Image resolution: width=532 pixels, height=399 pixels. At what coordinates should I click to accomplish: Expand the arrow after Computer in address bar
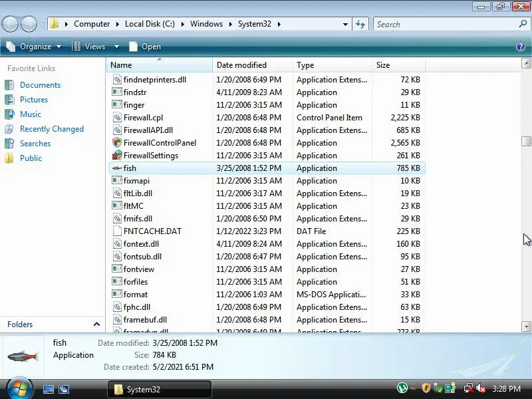[117, 24]
